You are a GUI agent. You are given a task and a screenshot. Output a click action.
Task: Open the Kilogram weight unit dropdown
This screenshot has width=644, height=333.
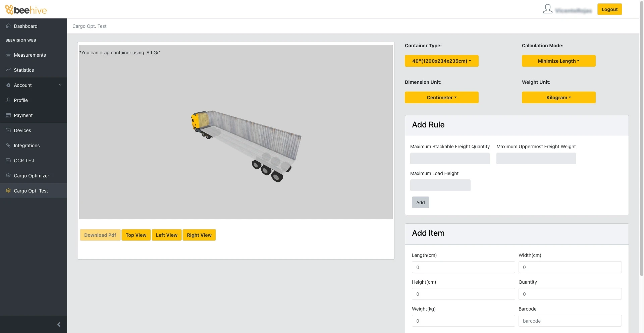click(558, 98)
